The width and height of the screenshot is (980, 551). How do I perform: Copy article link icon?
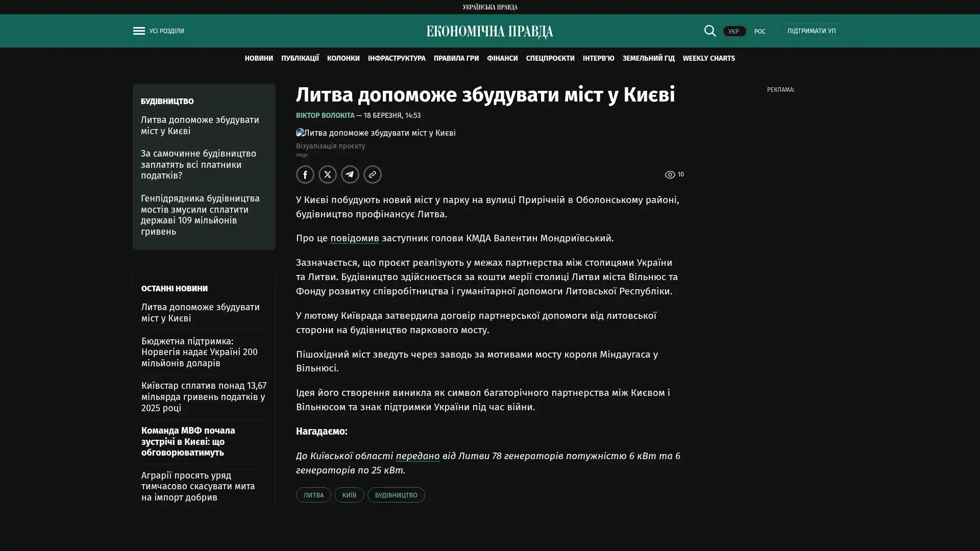tap(372, 174)
